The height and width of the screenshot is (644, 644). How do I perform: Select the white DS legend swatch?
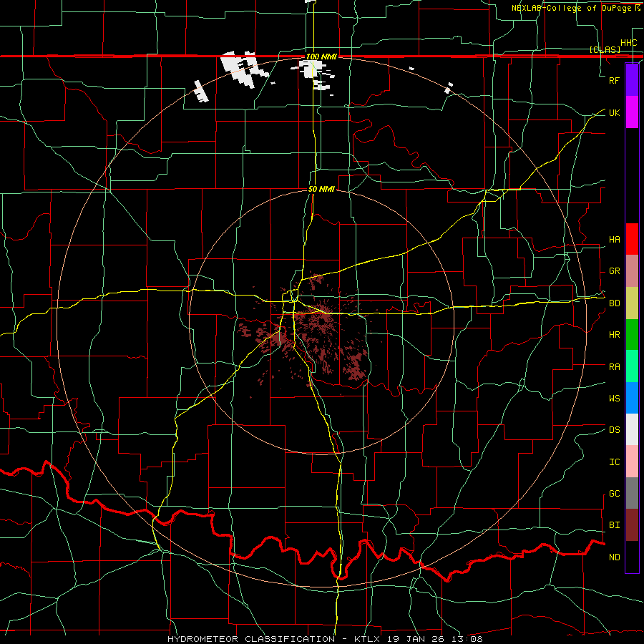(632, 429)
